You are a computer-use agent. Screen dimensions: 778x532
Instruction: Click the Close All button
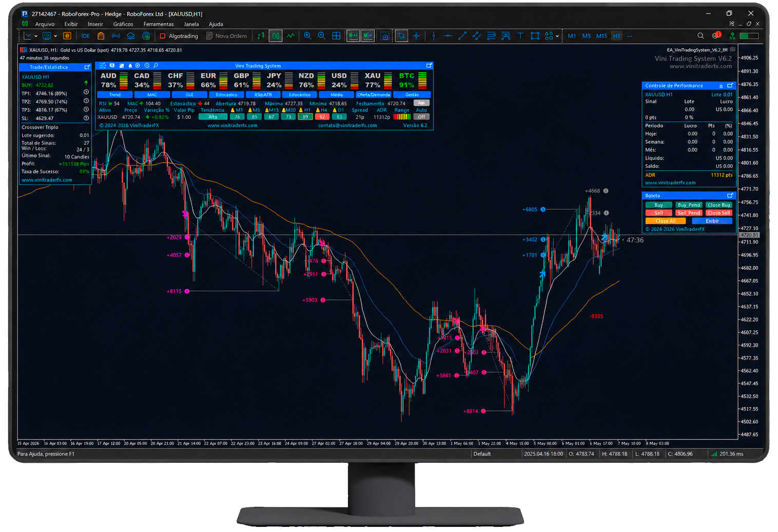click(666, 221)
